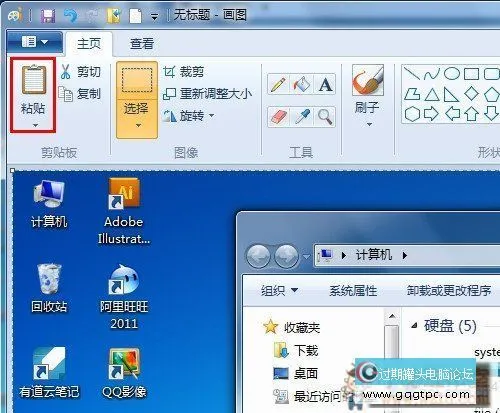Click Resize (重新调整大小) button
500x413 pixels.
[207, 94]
